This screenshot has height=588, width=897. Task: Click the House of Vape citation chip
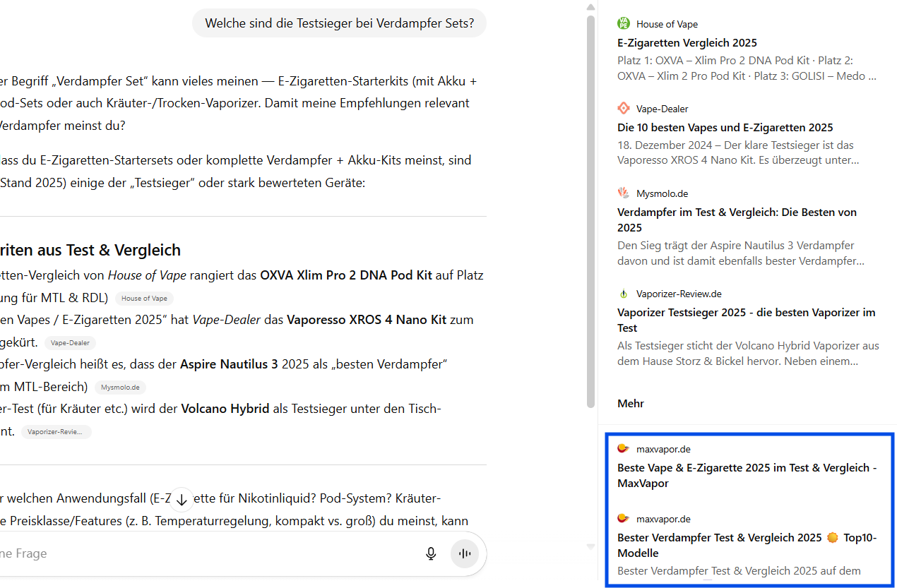click(144, 298)
